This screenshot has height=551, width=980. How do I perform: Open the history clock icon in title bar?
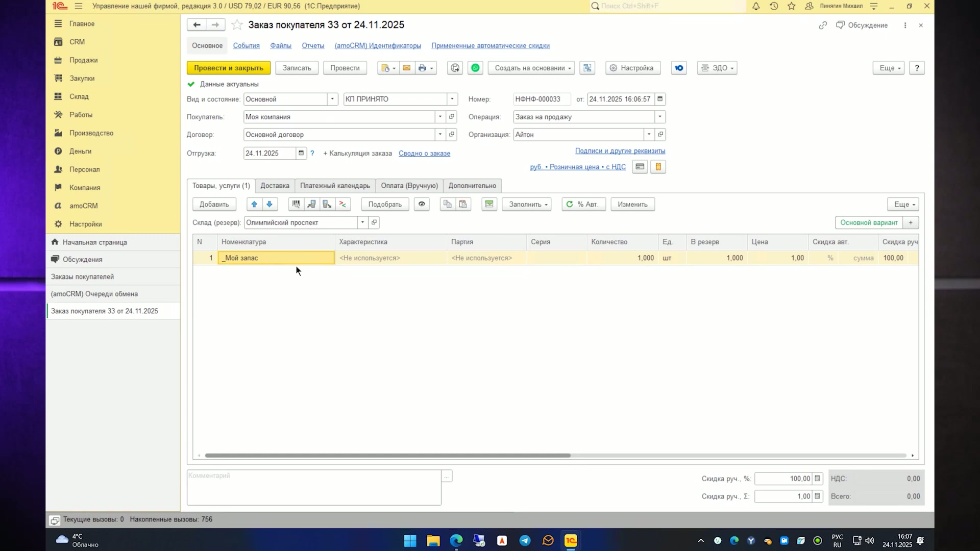[x=774, y=6]
